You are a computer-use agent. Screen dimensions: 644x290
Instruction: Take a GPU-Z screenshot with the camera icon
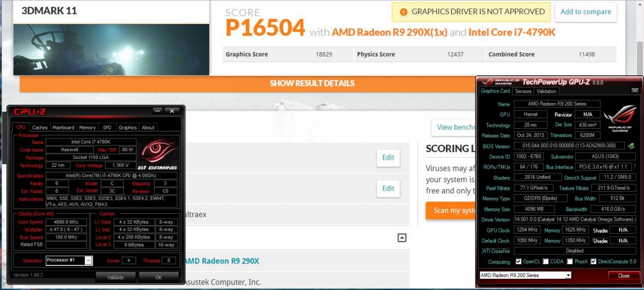635,91
